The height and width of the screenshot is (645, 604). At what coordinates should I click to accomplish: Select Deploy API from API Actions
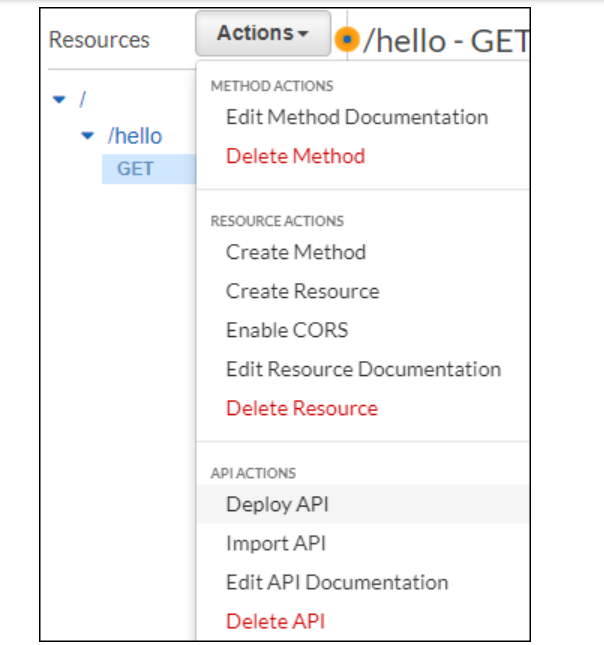pyautogui.click(x=277, y=504)
